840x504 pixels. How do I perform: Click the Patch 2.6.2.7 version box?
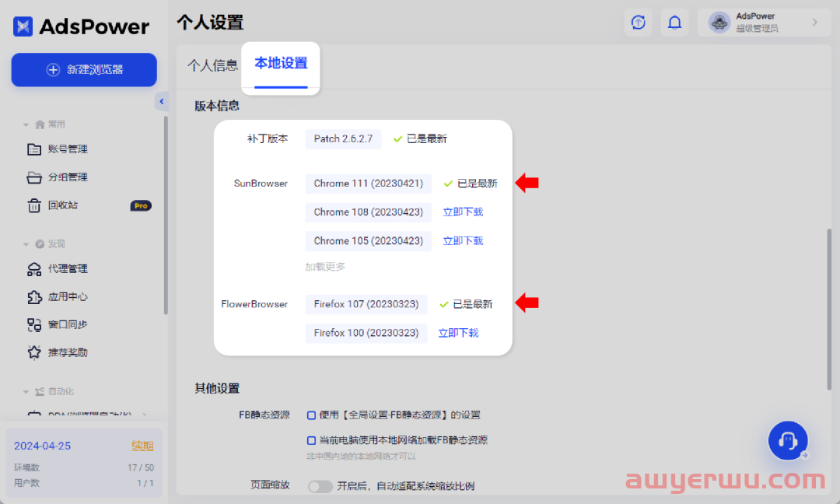pos(344,138)
